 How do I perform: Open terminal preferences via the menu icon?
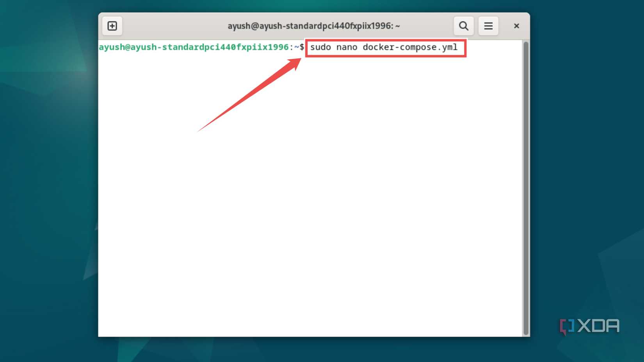coord(488,26)
